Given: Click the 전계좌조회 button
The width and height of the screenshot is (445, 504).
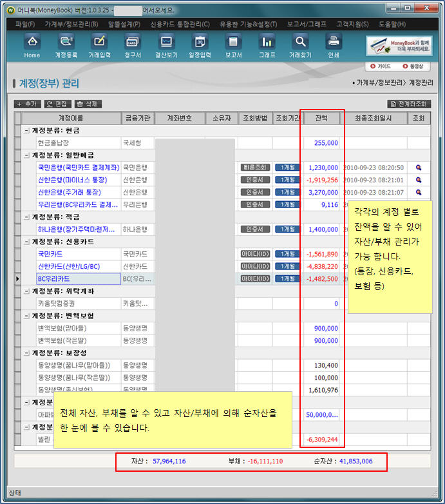Looking at the screenshot, I should pos(408,104).
